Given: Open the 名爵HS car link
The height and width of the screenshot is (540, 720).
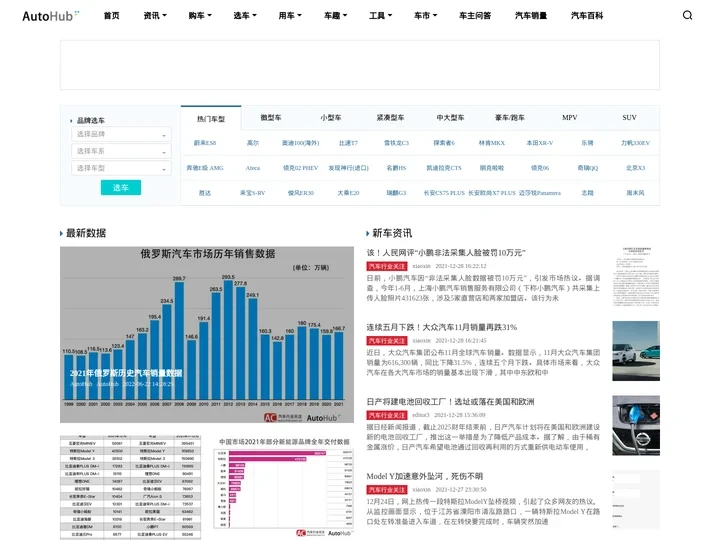Looking at the screenshot, I should pyautogui.click(x=396, y=168).
